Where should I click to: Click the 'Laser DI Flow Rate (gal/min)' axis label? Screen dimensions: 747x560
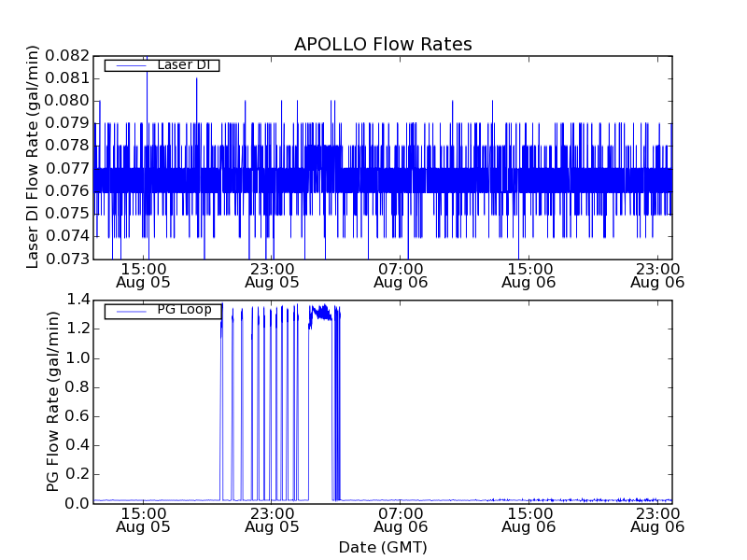pyautogui.click(x=34, y=157)
